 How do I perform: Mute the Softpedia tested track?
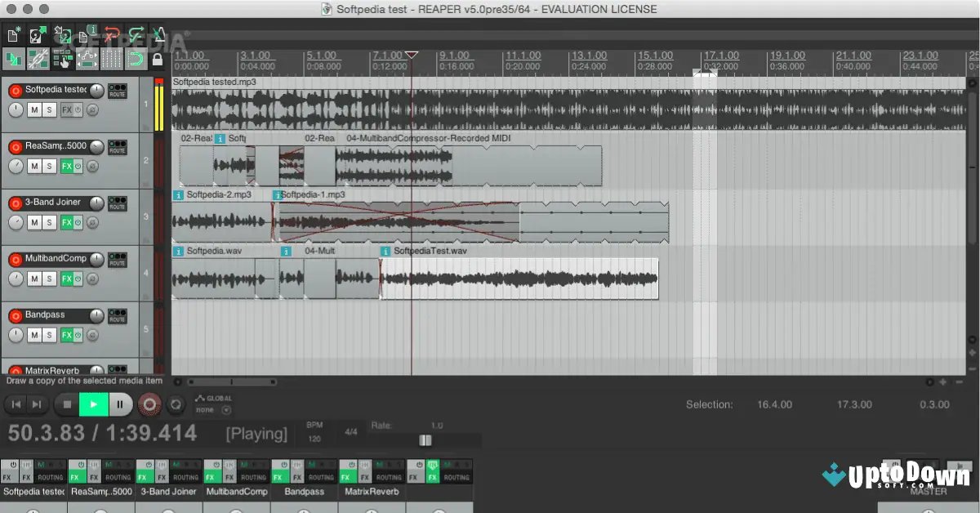click(34, 109)
